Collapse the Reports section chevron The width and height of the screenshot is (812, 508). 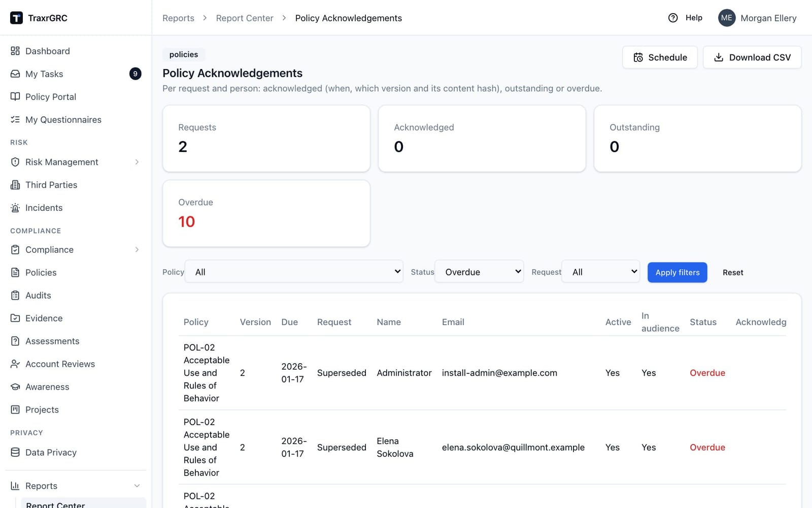tap(137, 486)
